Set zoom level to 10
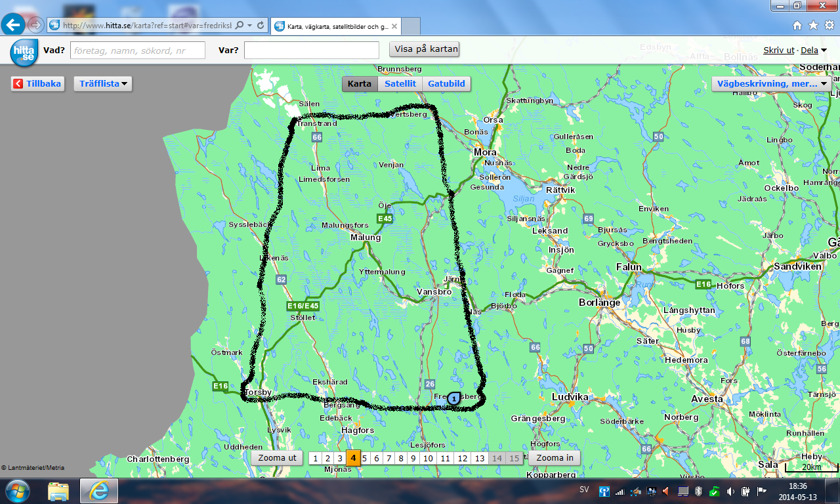This screenshot has height=504, width=840. 428,459
